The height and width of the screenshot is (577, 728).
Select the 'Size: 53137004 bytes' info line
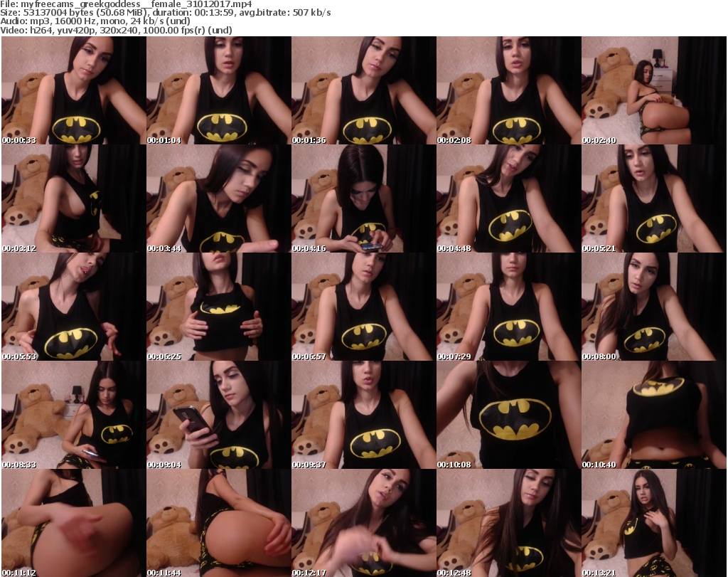166,13
